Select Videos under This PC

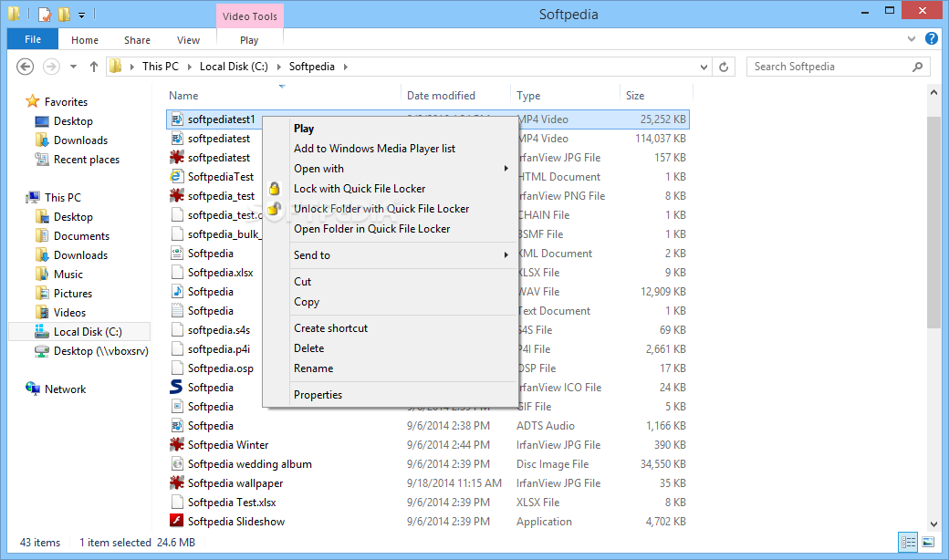click(x=69, y=313)
